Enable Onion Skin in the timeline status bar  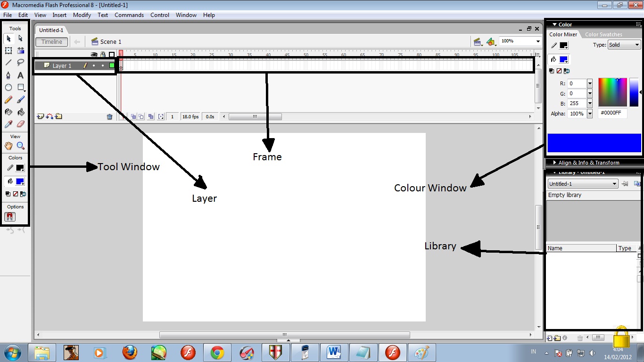coord(134,116)
